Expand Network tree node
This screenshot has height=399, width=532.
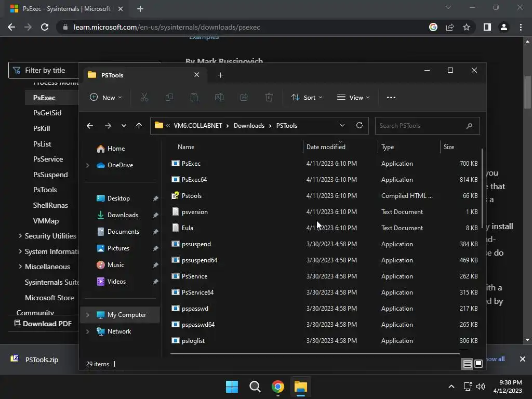point(87,331)
